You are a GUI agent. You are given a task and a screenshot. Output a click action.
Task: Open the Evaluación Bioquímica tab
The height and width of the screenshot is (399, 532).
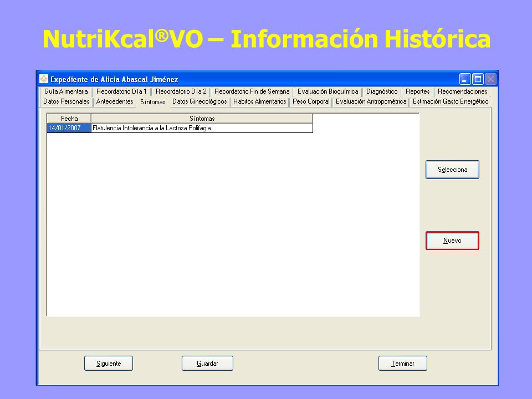328,91
